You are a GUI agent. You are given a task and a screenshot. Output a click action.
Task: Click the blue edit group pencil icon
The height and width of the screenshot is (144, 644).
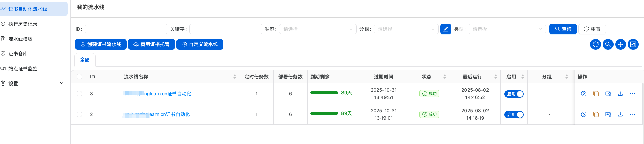click(x=445, y=29)
